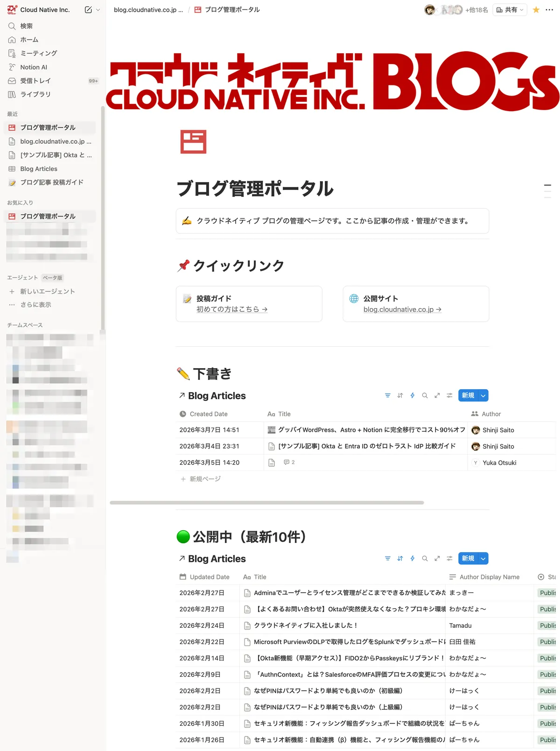This screenshot has width=560, height=751.
Task: Click sort icon in 公開中 database
Action: pos(400,558)
